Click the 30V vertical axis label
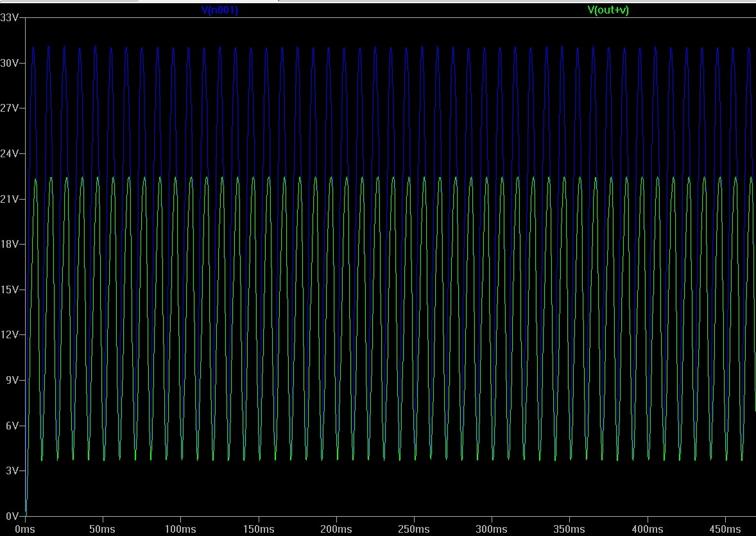756x536 pixels. (x=9, y=63)
